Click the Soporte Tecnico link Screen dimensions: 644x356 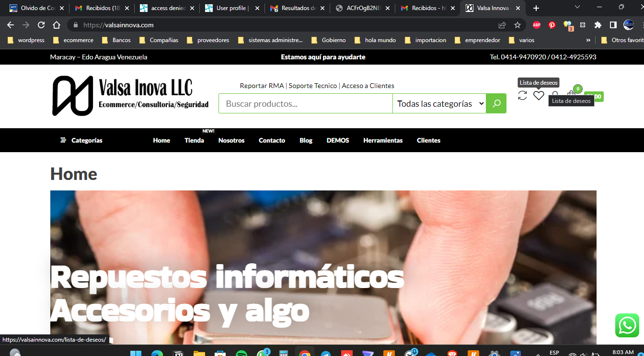tap(312, 86)
